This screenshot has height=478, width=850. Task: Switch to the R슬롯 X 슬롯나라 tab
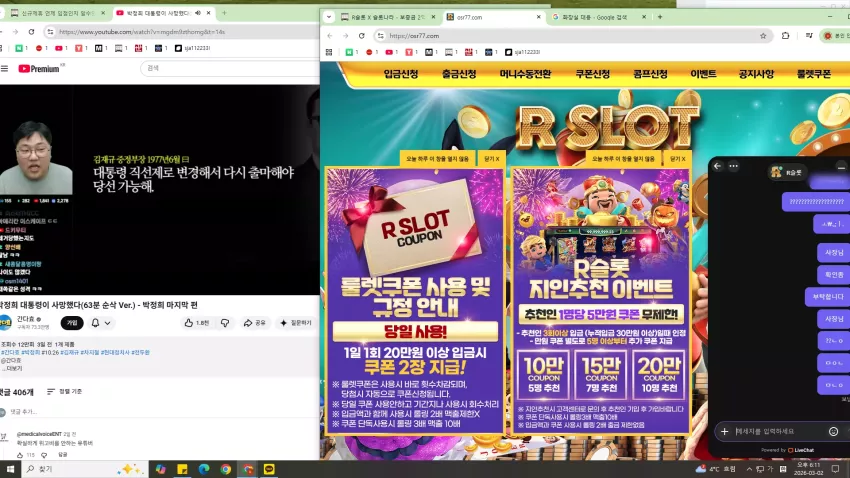pyautogui.click(x=388, y=17)
